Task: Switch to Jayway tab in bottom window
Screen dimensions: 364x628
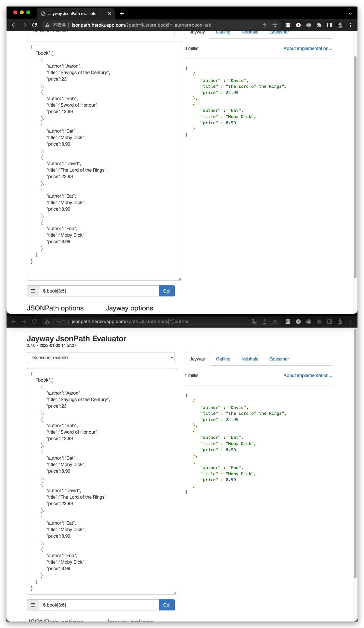Action: [x=197, y=359]
